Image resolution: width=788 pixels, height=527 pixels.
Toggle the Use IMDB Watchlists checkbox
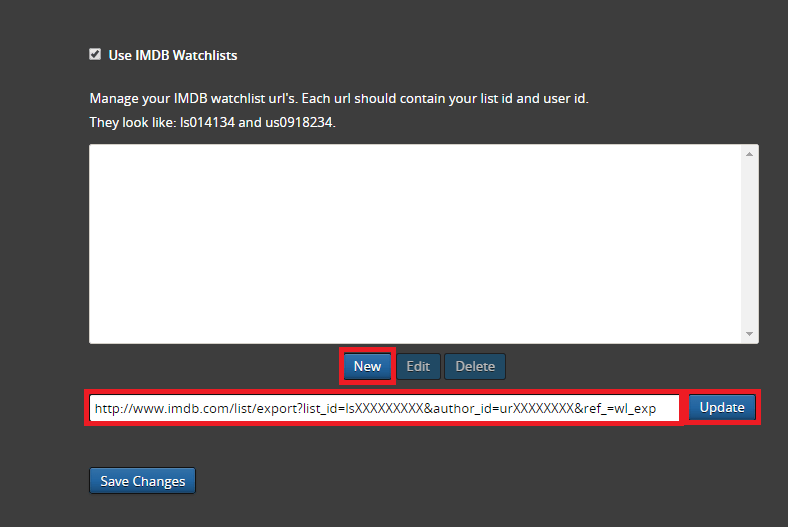coord(95,55)
